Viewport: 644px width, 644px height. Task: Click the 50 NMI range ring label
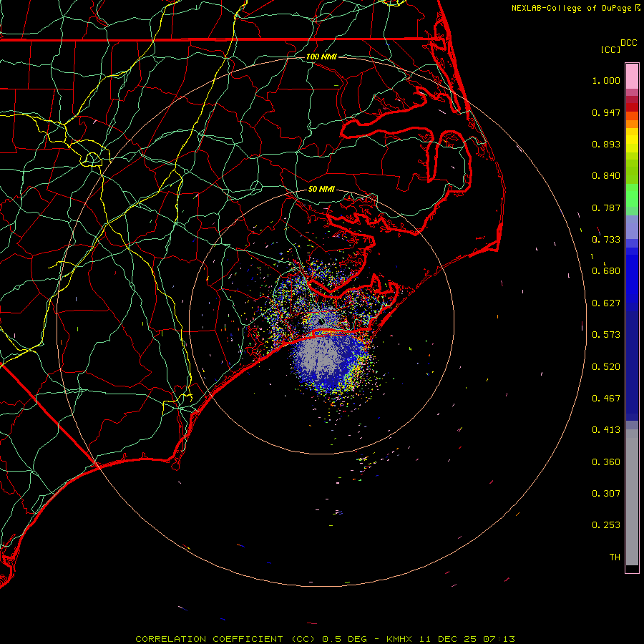[x=321, y=189]
